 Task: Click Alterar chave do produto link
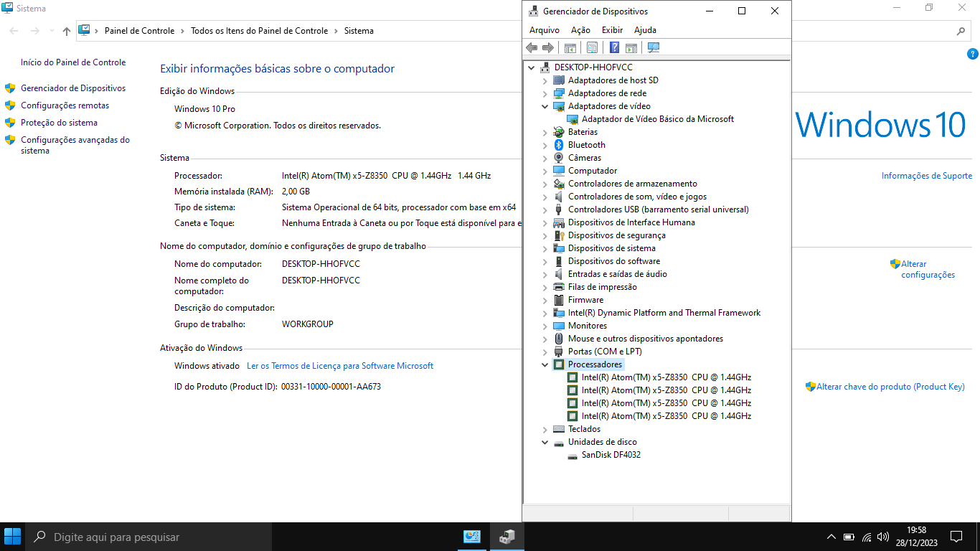pos(890,387)
